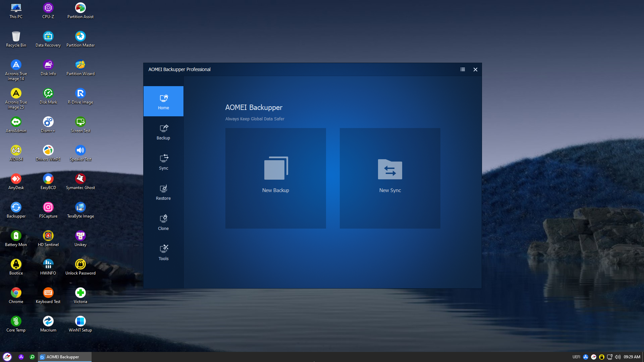The height and width of the screenshot is (362, 644).
Task: Open the Clone section in sidebar
Action: pos(163,222)
